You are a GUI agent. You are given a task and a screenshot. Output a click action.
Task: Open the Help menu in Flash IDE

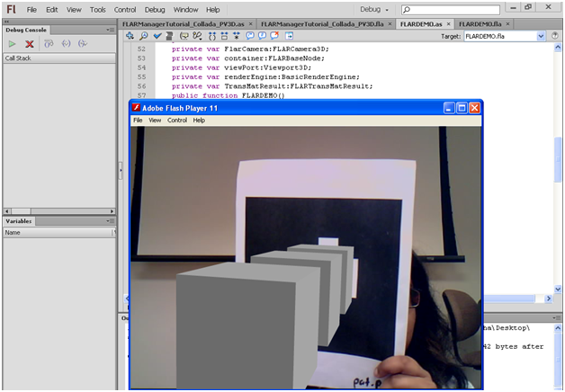tap(212, 10)
